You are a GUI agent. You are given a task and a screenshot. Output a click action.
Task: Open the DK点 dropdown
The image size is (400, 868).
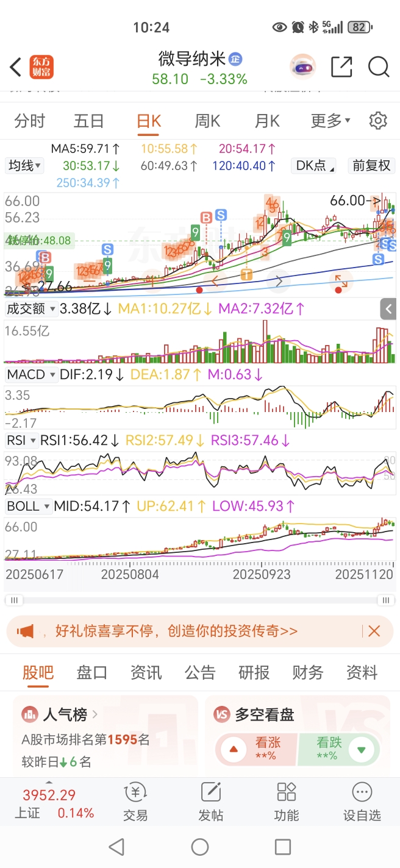[x=314, y=165]
